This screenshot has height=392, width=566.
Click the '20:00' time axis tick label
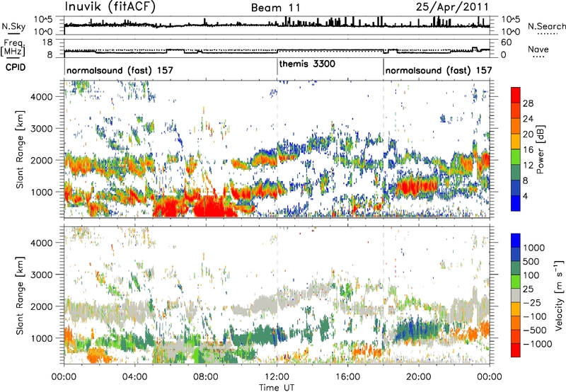[x=418, y=377]
